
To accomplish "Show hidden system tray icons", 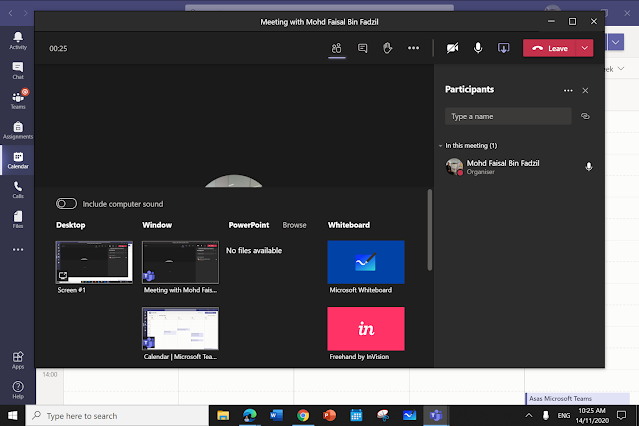I will pos(529,415).
